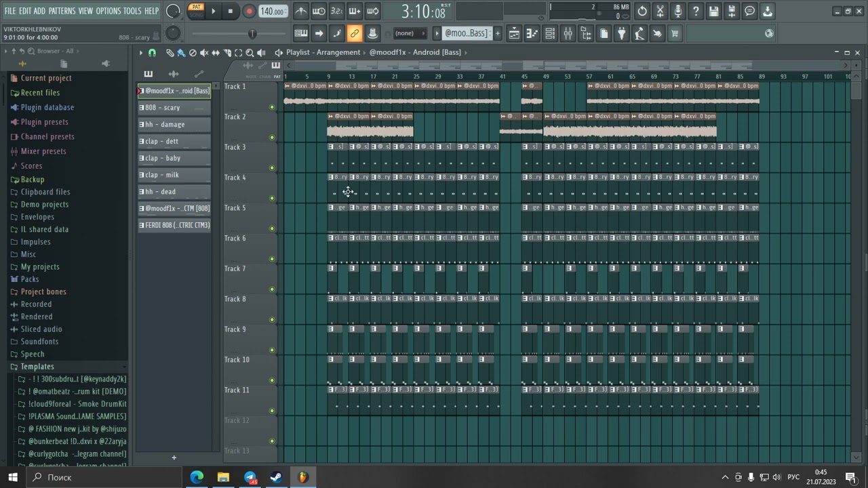Open the Playlist options arrow menu

(141, 53)
